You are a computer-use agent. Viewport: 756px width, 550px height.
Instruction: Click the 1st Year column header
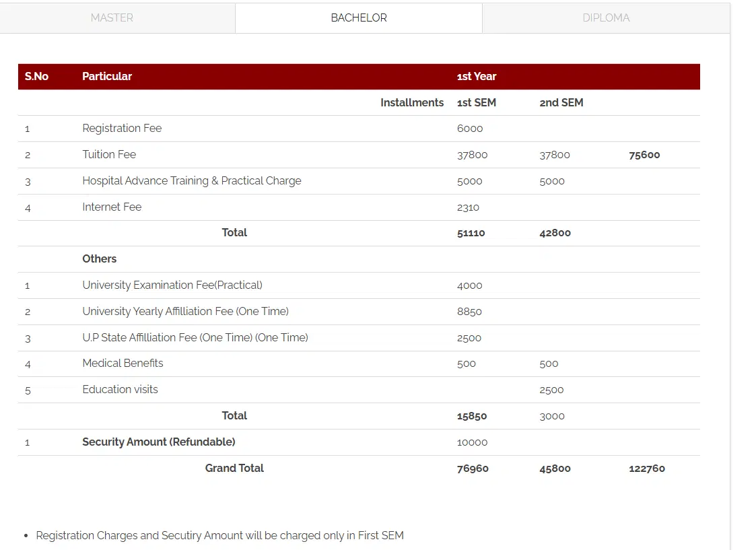477,77
